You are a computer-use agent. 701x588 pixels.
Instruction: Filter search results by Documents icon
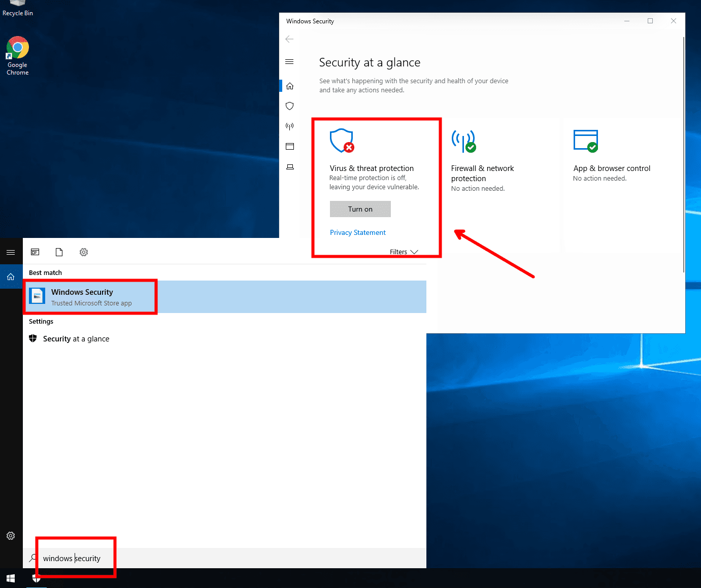(59, 252)
